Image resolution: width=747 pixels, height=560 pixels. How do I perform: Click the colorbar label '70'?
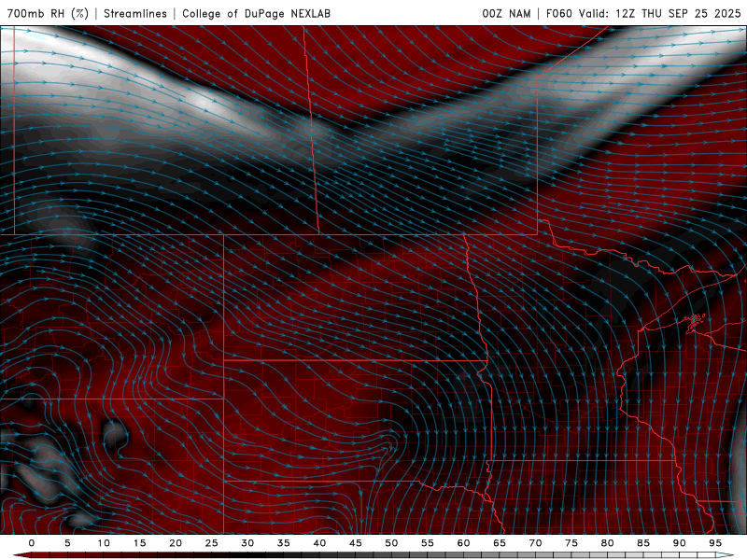535,543
